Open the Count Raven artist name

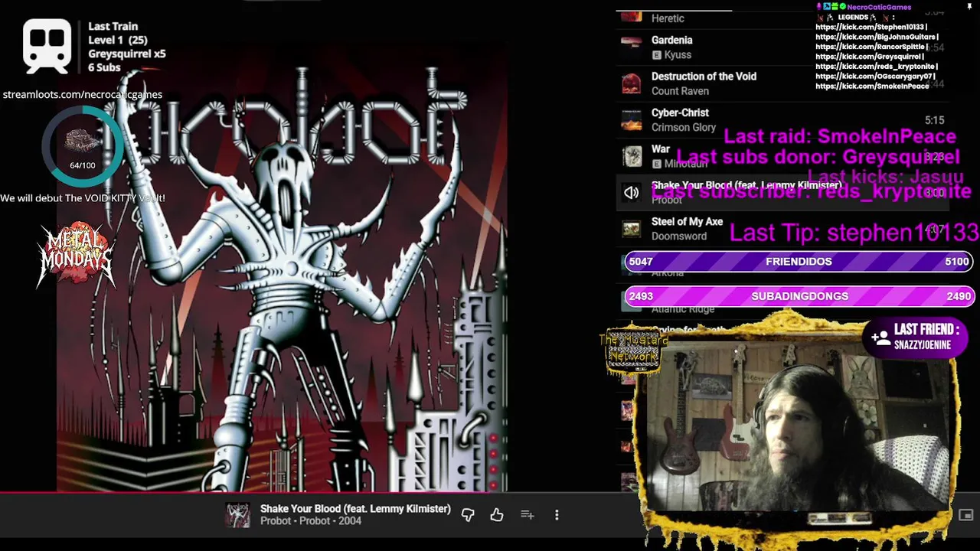pyautogui.click(x=680, y=91)
